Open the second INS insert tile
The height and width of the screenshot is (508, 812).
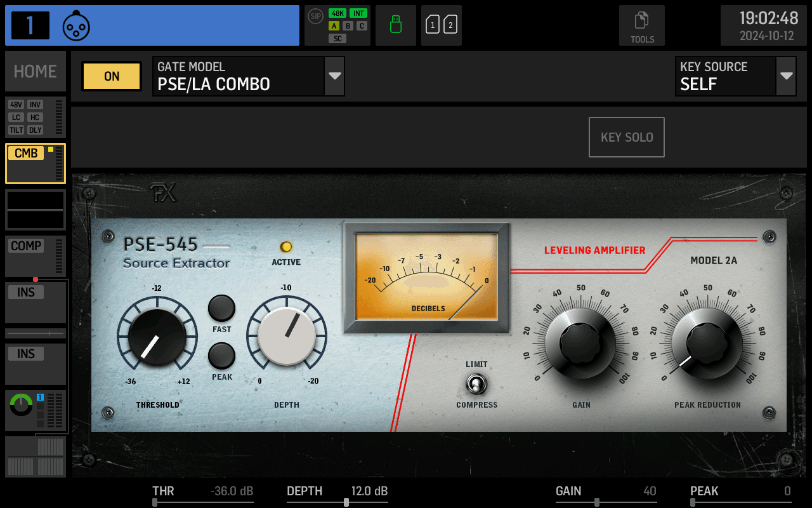click(36, 364)
